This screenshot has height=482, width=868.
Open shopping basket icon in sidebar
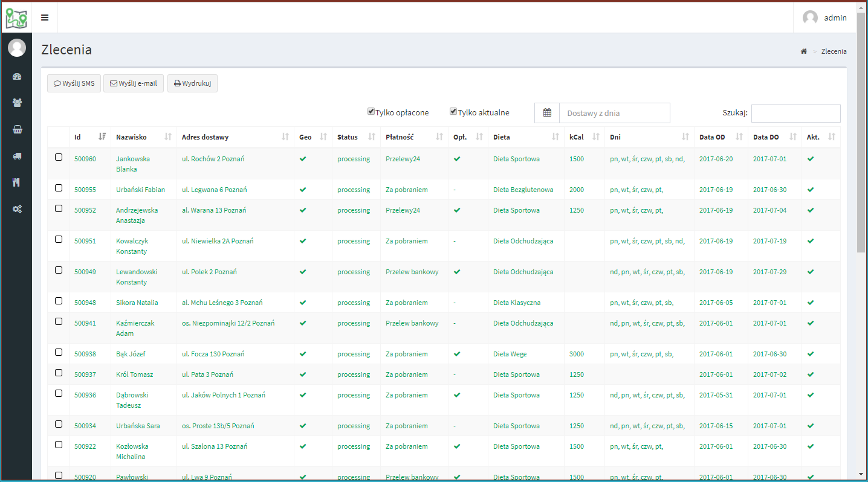(x=17, y=129)
